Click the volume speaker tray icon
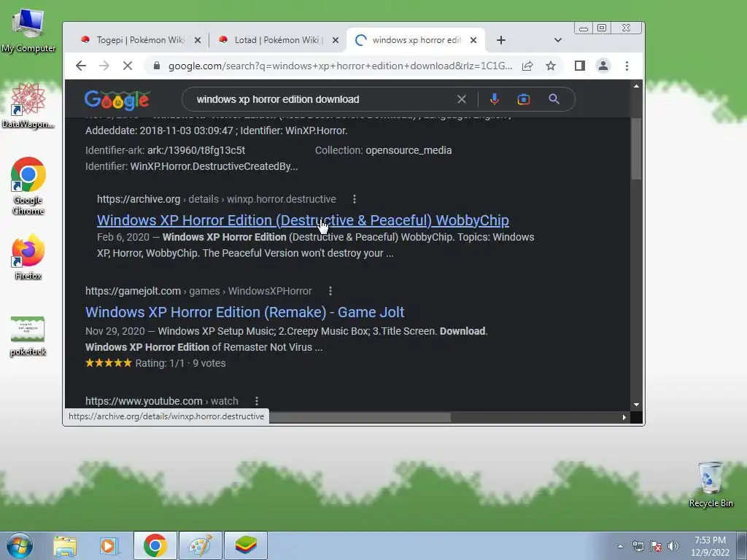The width and height of the screenshot is (747, 560). [673, 546]
